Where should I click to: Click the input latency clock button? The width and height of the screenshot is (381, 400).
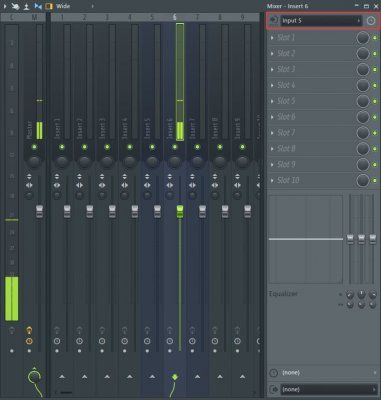click(x=371, y=21)
